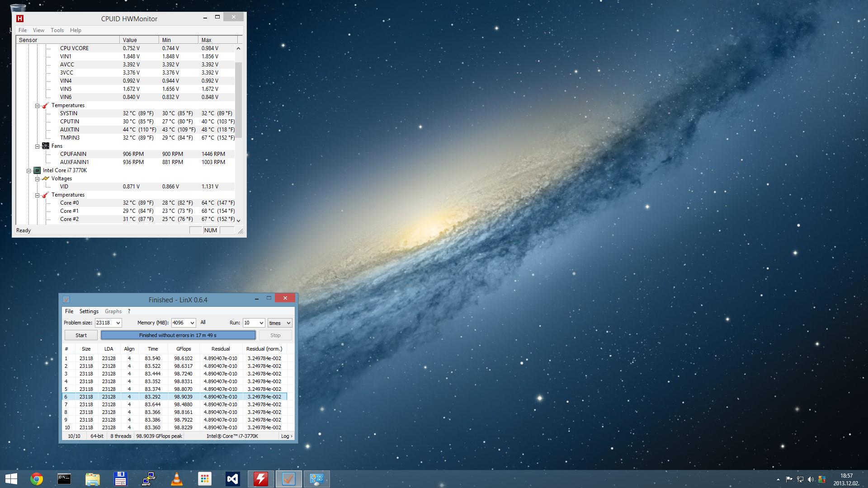The width and height of the screenshot is (868, 488).
Task: Open the Problem size dropdown
Action: [118, 323]
